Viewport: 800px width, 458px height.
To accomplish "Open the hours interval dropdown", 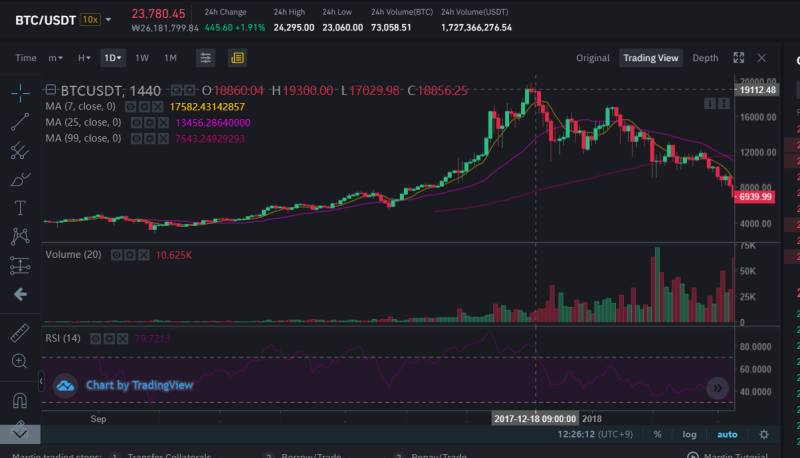I will [84, 58].
